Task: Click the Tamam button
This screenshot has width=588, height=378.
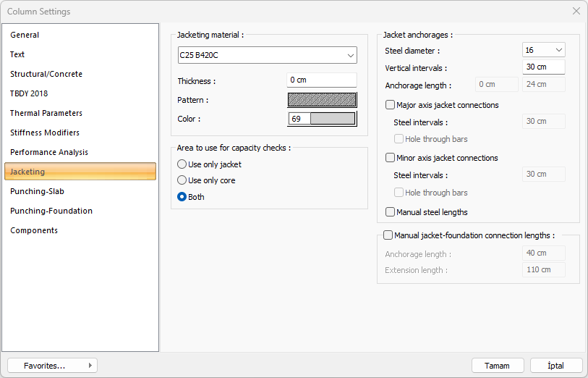Action: point(497,366)
